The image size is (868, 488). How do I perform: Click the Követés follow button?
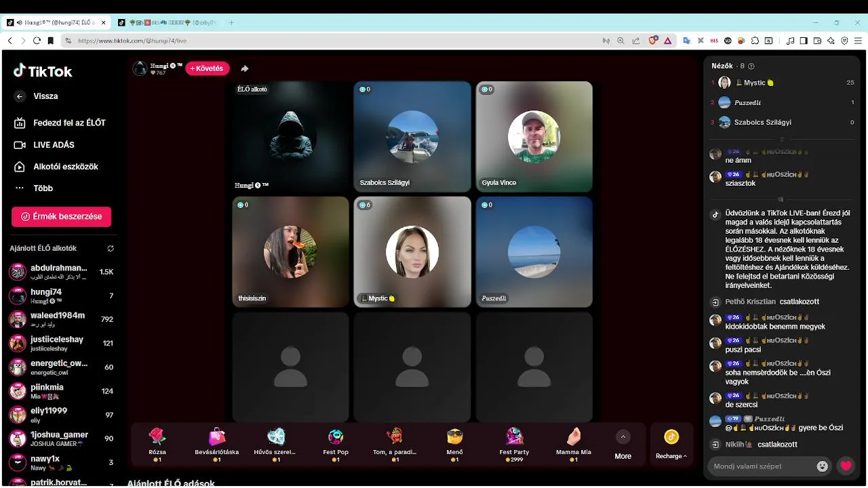208,68
